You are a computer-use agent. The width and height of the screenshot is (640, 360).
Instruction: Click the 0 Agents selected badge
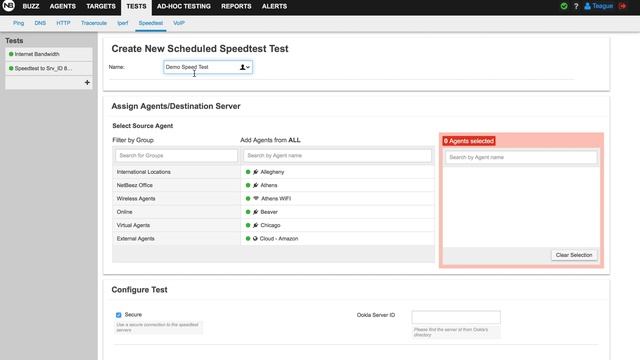tap(469, 141)
